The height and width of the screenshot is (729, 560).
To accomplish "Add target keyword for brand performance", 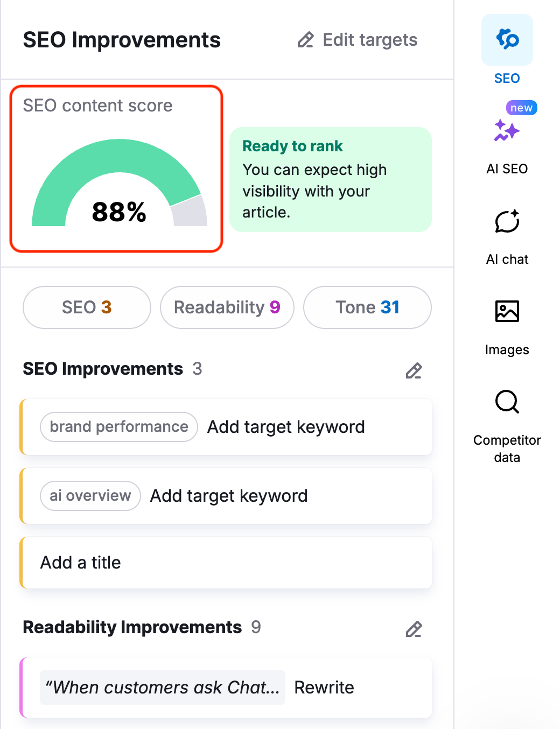I will 286,426.
